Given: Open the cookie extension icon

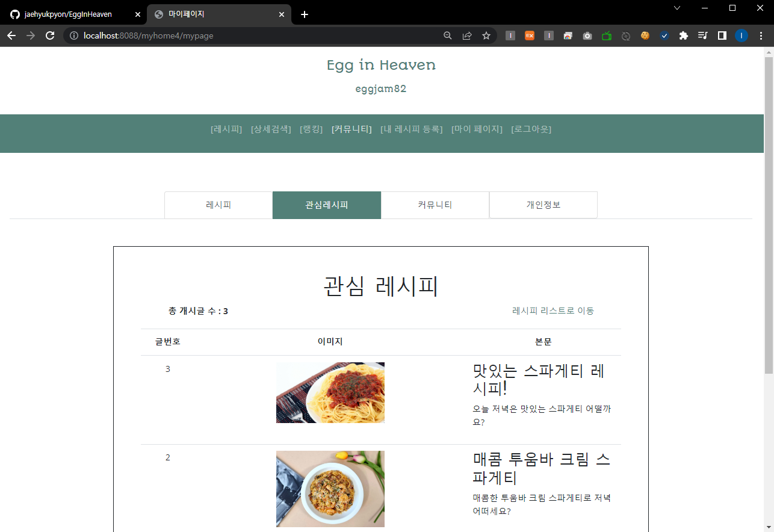Looking at the screenshot, I should [x=645, y=36].
